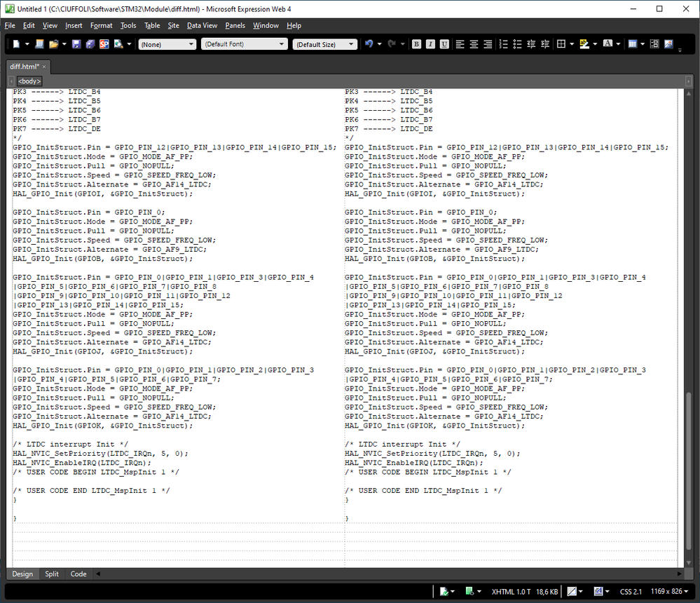Viewport: 700px width, 603px height.
Task: Switch to Code view
Action: point(78,574)
